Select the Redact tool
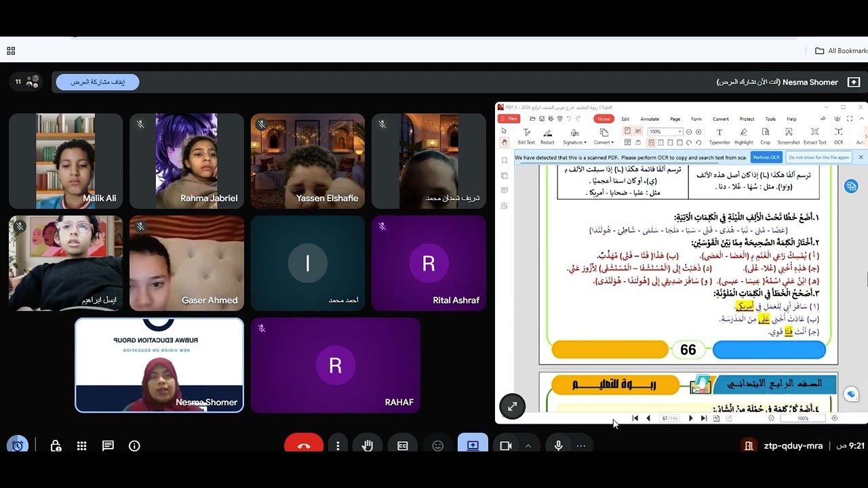 [x=547, y=136]
